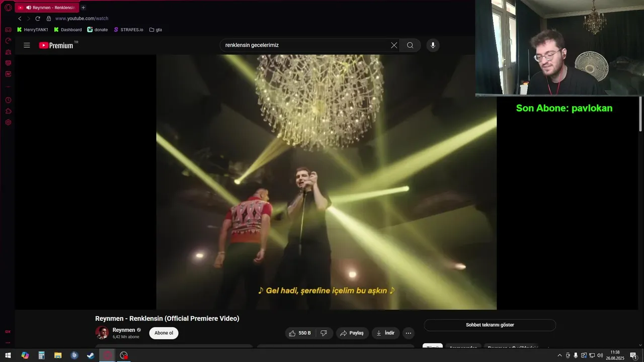The height and width of the screenshot is (362, 644).
Task: Open the YouTube guide hamburger menu
Action: coord(27,45)
